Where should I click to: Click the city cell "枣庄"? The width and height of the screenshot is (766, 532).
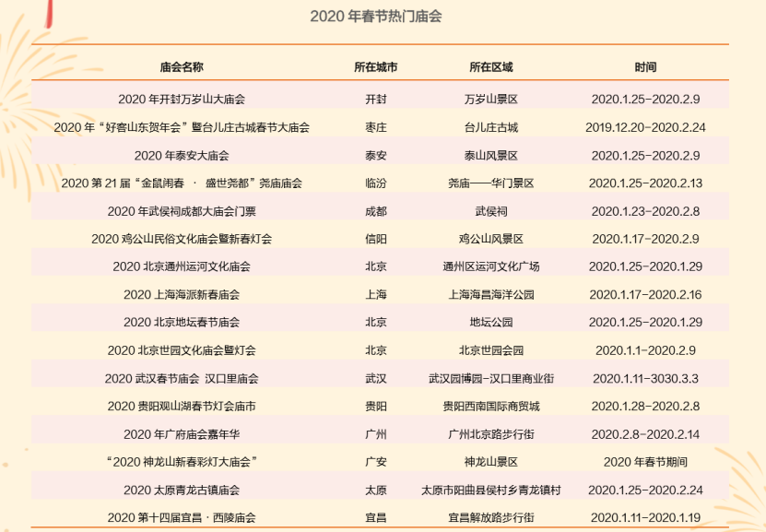tap(375, 127)
